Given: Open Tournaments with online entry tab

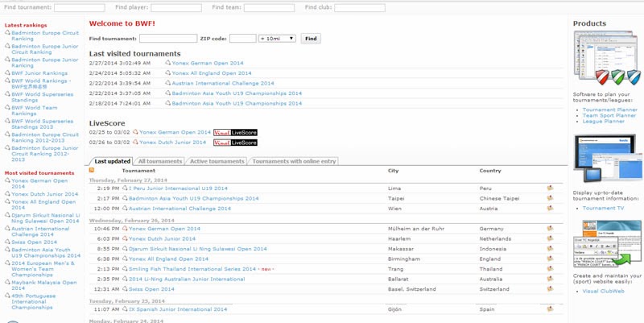Looking at the screenshot, I should click(x=294, y=161).
